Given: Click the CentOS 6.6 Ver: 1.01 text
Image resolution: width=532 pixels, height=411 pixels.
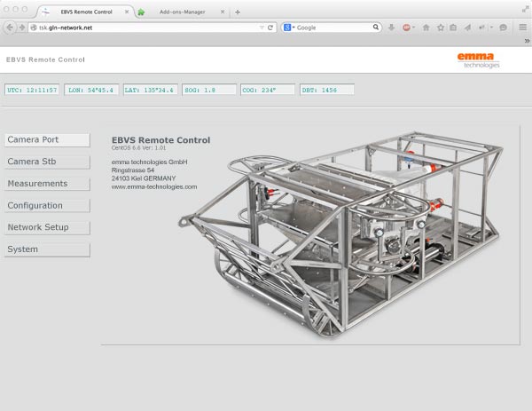Looking at the screenshot, I should [x=139, y=147].
